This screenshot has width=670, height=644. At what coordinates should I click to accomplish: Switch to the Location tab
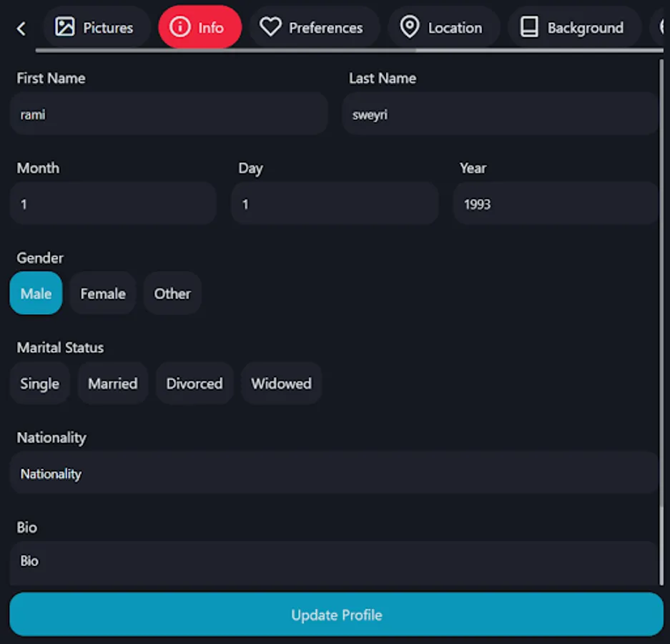click(x=443, y=27)
